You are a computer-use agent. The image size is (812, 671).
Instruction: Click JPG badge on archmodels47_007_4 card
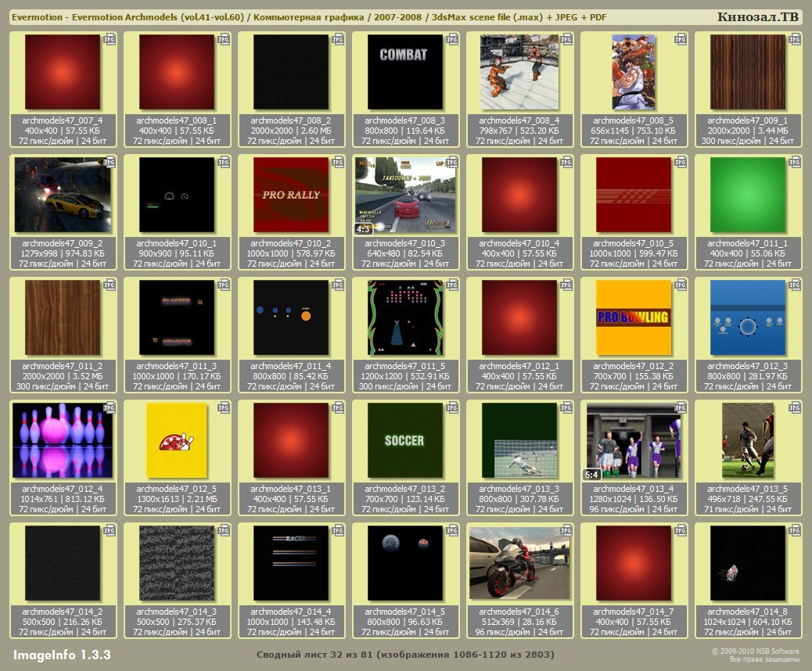pyautogui.click(x=110, y=39)
